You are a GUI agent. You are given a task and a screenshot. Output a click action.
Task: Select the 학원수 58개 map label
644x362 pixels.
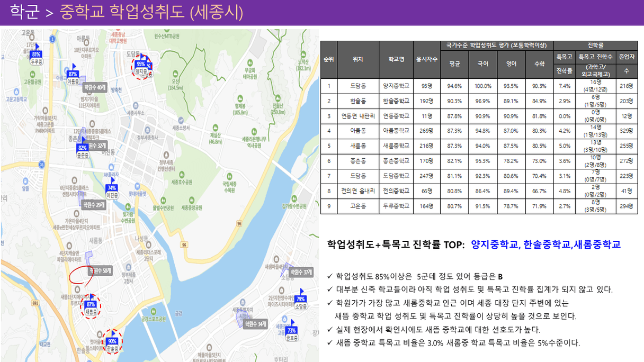pyautogui.click(x=100, y=270)
